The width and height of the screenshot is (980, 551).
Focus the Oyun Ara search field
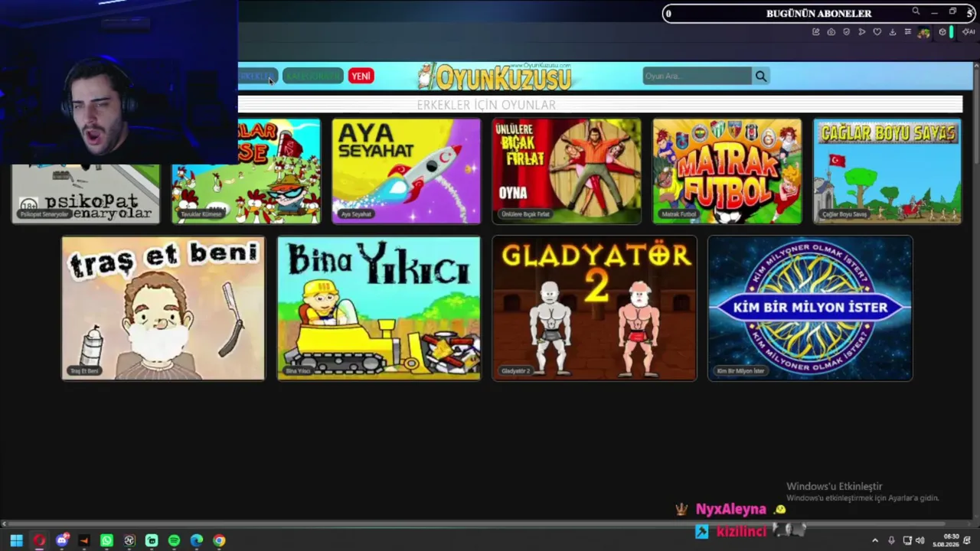pos(697,76)
